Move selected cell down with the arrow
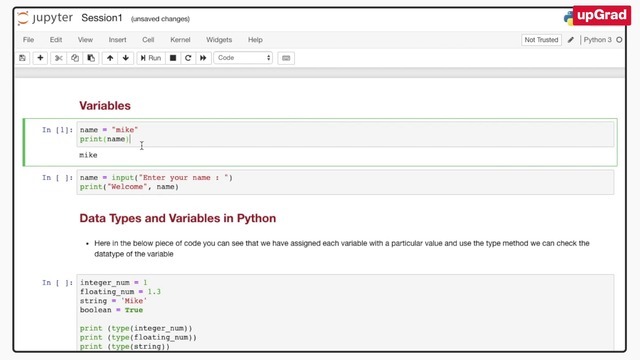640x360 pixels. (x=126, y=58)
